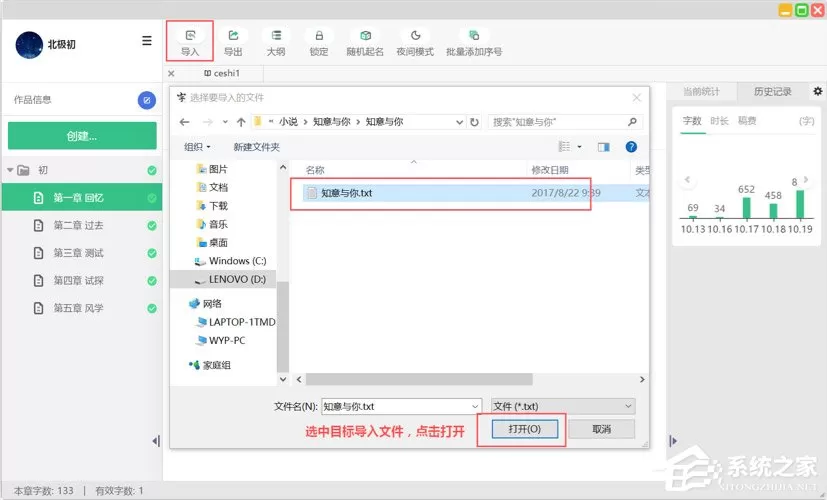Viewport: 827px width, 500px height.
Task: Expand the 组织 dropdown menu
Action: [x=197, y=147]
